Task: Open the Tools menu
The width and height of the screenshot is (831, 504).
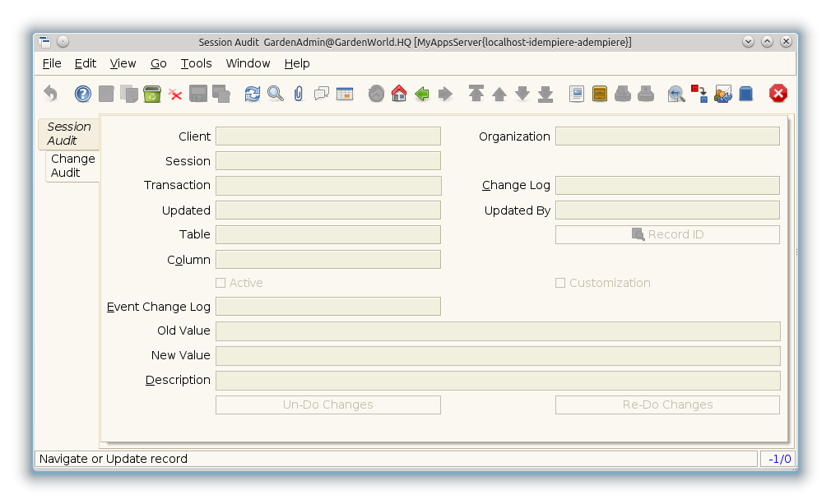Action: click(196, 63)
